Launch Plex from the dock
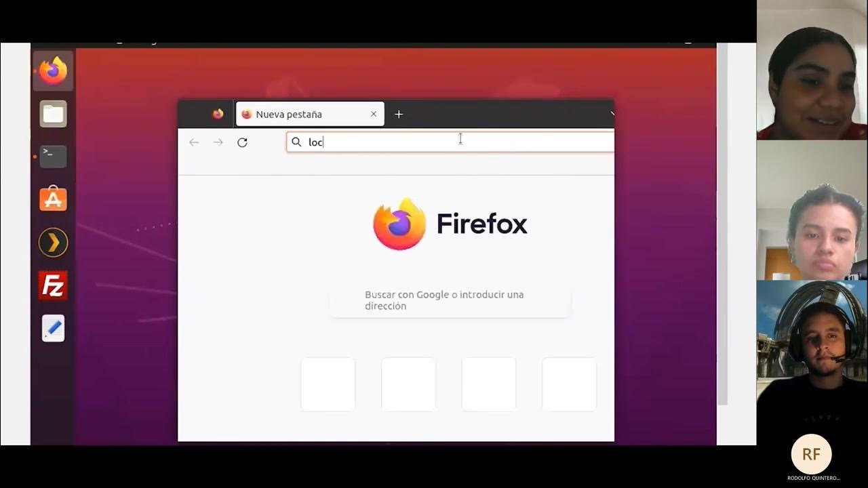This screenshot has width=868, height=488. (x=53, y=243)
